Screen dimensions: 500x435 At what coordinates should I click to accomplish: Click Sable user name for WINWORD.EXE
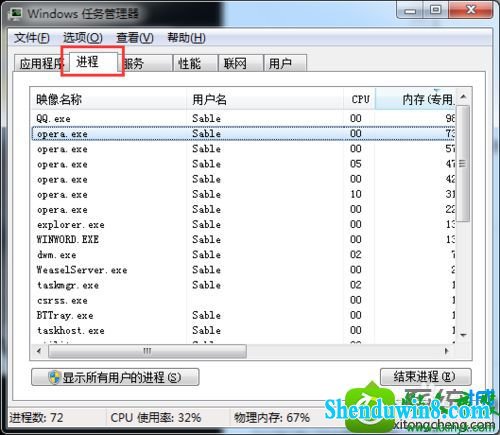(x=206, y=240)
